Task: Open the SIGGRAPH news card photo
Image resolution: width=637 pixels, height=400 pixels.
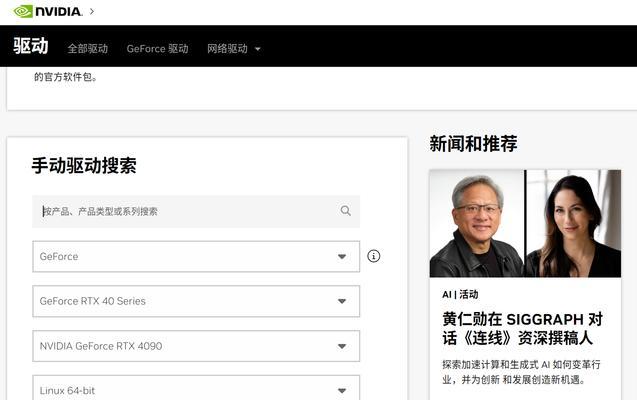Action: pos(525,223)
